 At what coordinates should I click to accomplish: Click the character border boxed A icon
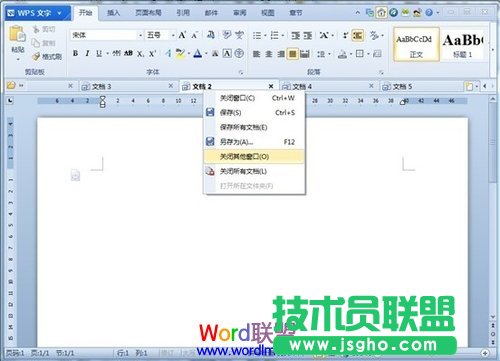click(x=227, y=53)
